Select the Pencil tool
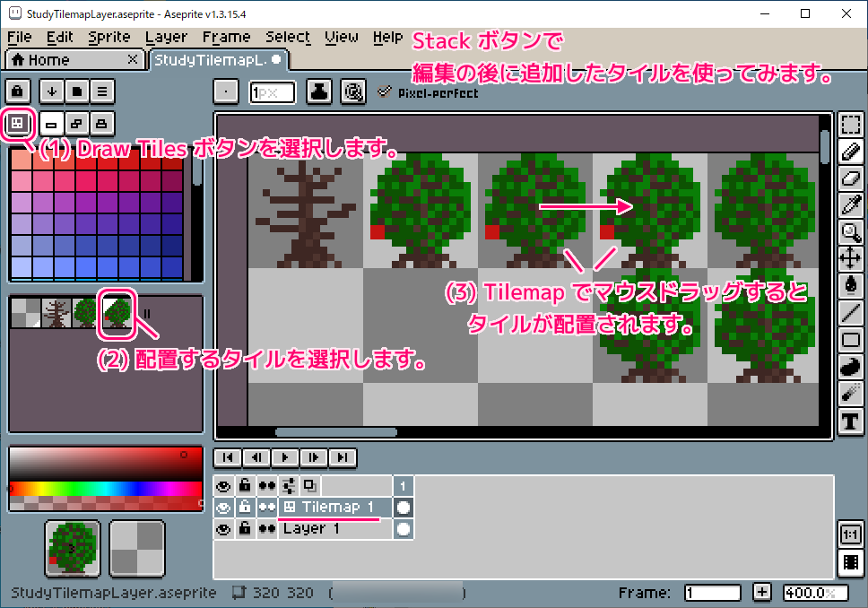868x608 pixels. (x=851, y=152)
